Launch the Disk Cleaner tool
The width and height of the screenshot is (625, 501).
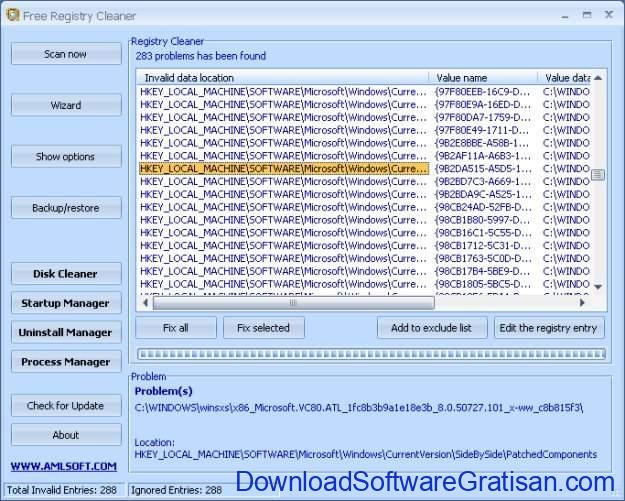66,274
